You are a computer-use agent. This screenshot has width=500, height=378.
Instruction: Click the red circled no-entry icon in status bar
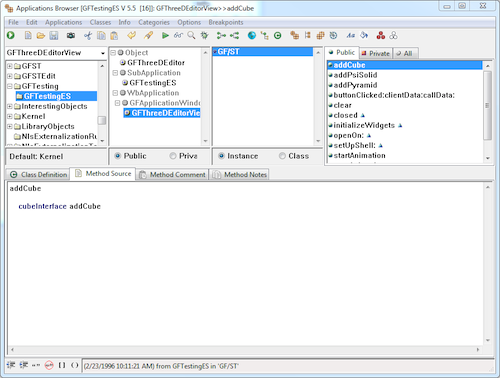pos(49,365)
